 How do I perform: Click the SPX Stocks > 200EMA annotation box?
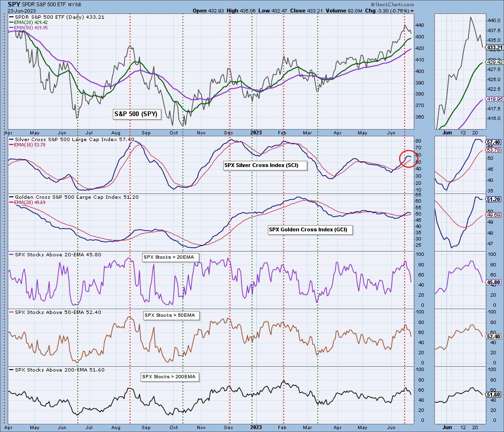tap(169, 377)
